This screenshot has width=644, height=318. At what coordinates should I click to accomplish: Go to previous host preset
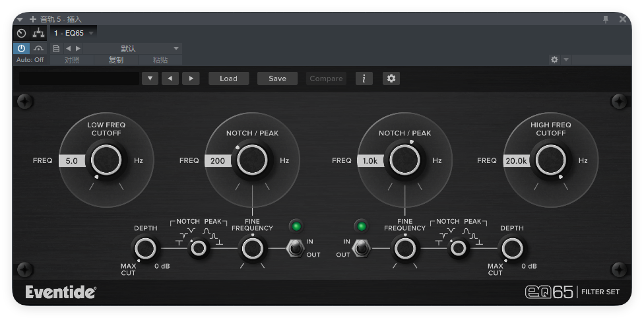(68, 48)
